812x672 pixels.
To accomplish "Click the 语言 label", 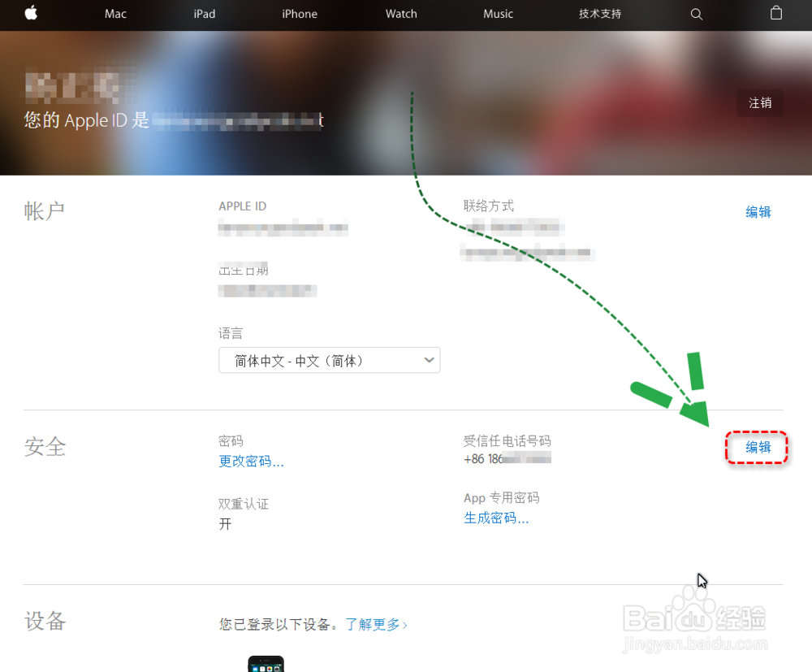I will [x=231, y=333].
